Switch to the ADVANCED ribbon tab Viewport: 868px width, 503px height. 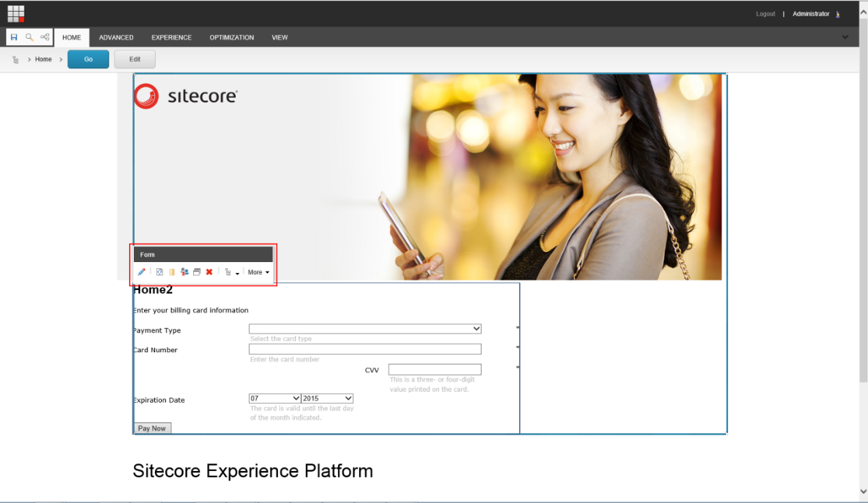pos(116,38)
